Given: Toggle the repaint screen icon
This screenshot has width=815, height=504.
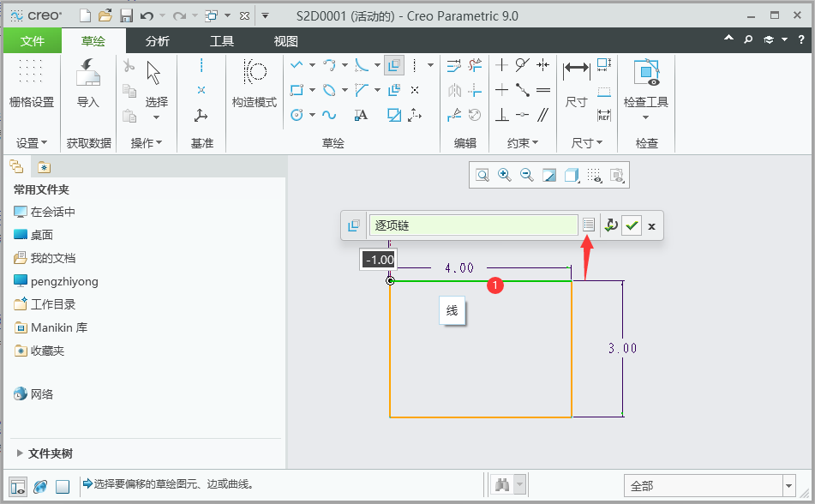Looking at the screenshot, I should 548,175.
